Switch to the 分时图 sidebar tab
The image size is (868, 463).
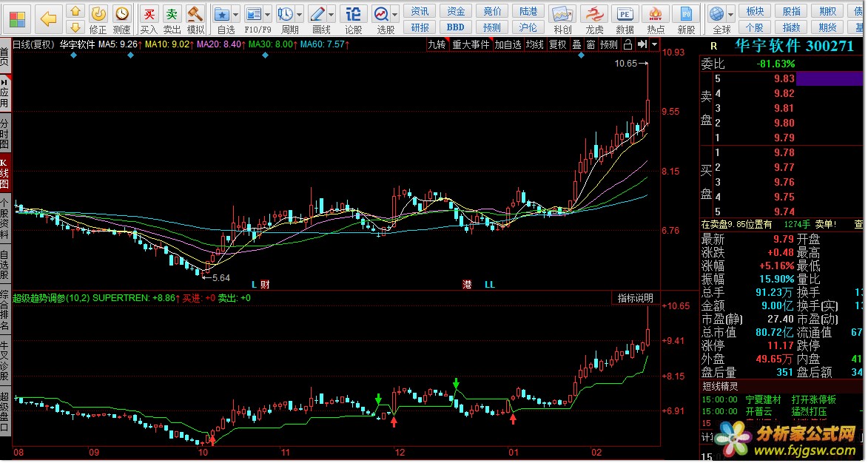pyautogui.click(x=5, y=133)
